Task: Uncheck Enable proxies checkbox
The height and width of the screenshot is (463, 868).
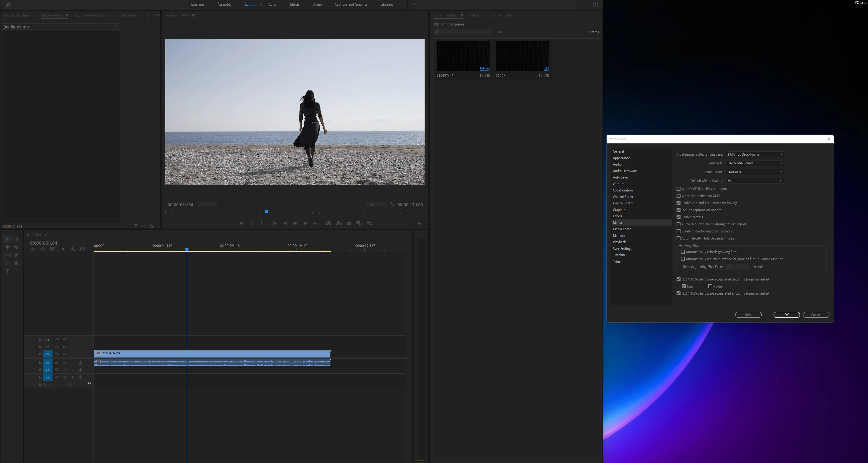Action: point(678,217)
